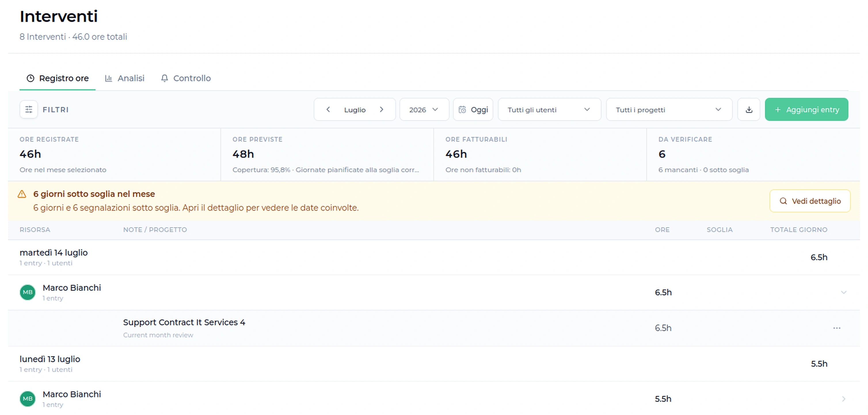Screen dimensions: 868x415
Task: Select the Support Contract It Services 4 entry
Action: (434, 328)
